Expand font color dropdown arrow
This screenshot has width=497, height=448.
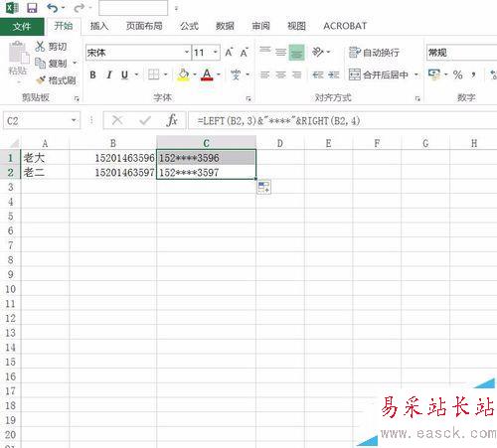(x=219, y=75)
